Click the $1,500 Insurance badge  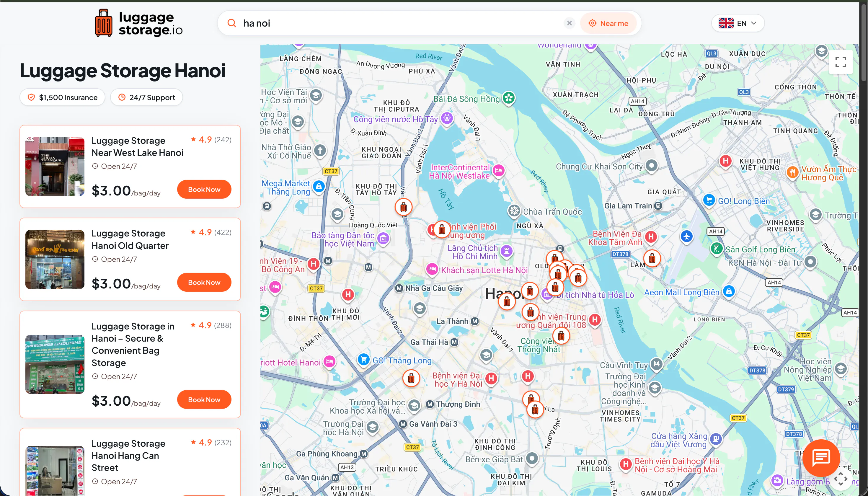[63, 97]
